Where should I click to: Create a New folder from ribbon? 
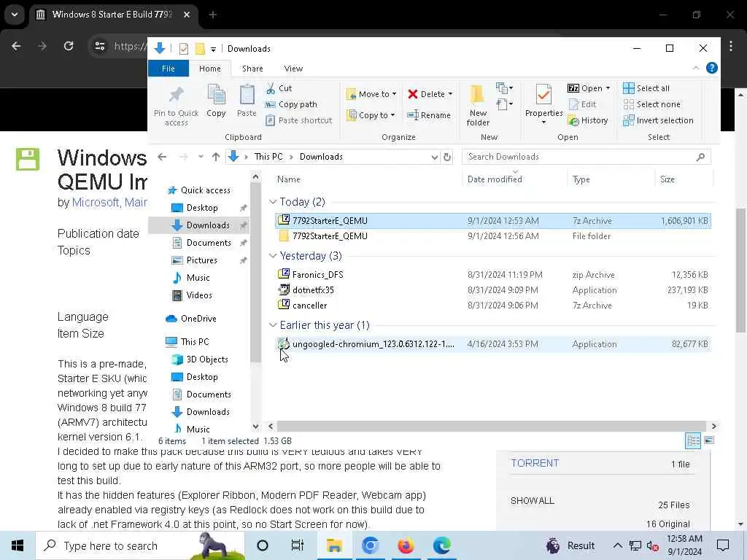coord(478,105)
